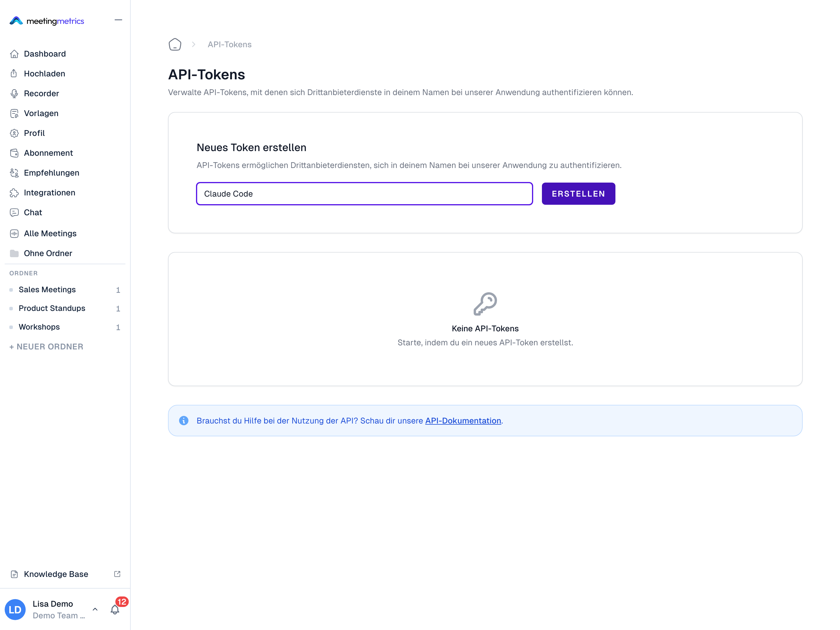Click the Knowledge Base external-link icon

117,574
